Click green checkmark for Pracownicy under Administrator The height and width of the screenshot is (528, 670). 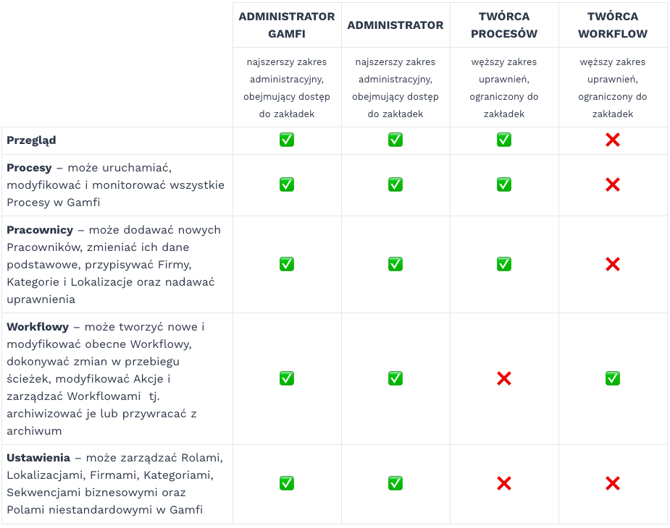coord(395,264)
